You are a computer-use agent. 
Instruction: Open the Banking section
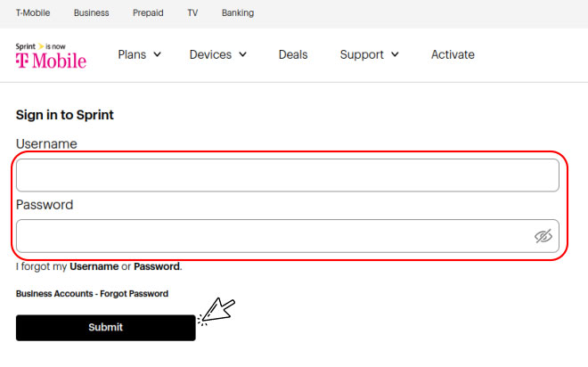(238, 13)
